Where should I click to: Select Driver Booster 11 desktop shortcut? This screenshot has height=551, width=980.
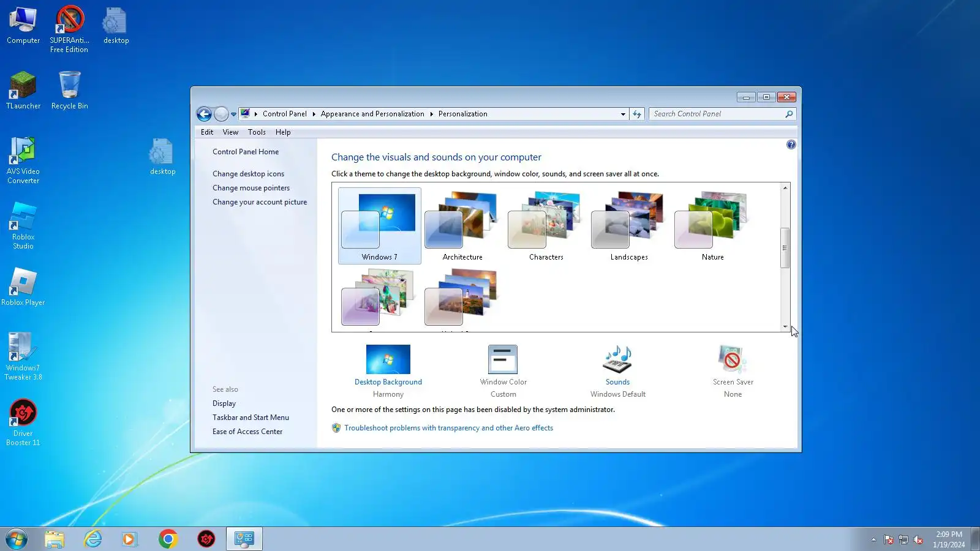pos(23,422)
